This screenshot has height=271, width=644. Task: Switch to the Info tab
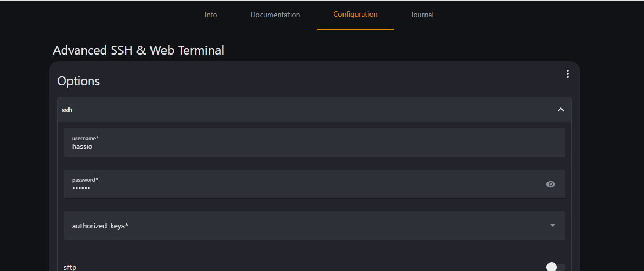[211, 15]
